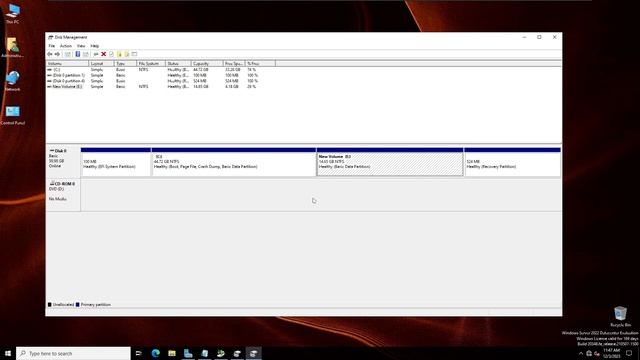The width and height of the screenshot is (640, 360).
Task: Open the View menu
Action: tap(81, 46)
